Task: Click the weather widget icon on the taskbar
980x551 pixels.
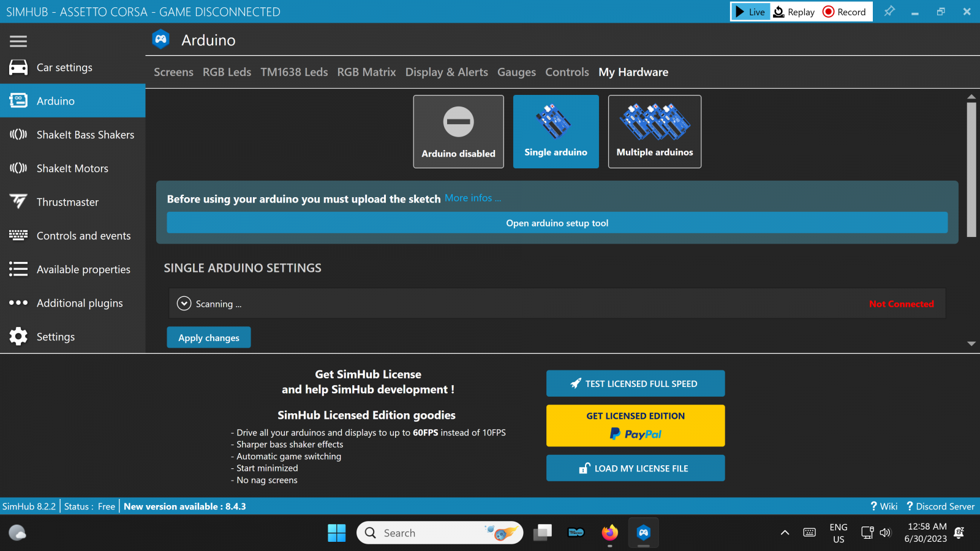Action: (x=17, y=533)
